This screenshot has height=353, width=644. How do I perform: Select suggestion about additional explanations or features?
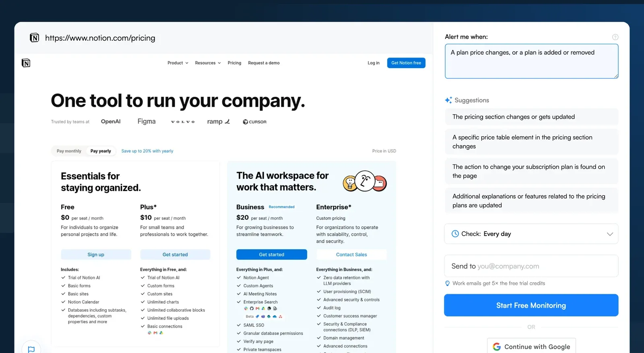pos(531,201)
